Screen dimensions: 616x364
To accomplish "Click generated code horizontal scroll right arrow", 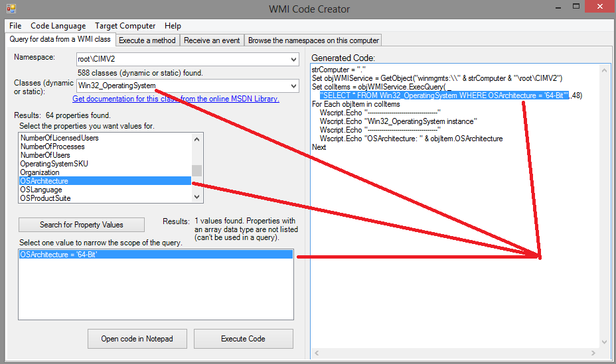I will click(x=593, y=353).
